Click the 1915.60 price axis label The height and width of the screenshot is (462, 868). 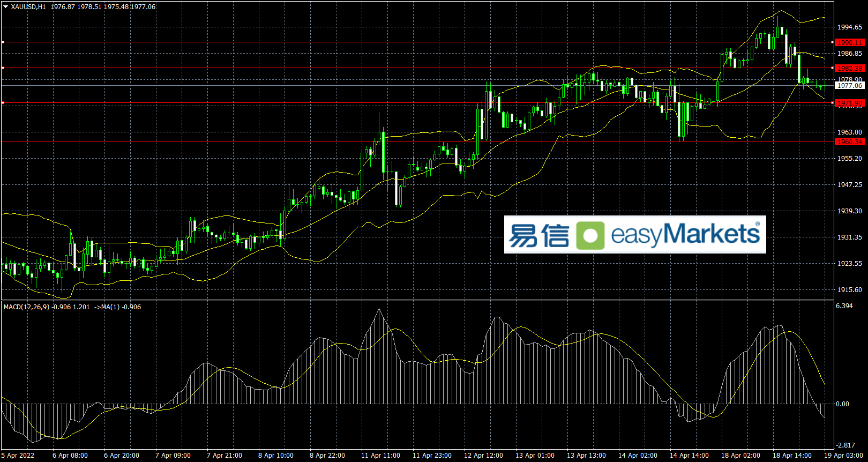[x=850, y=290]
